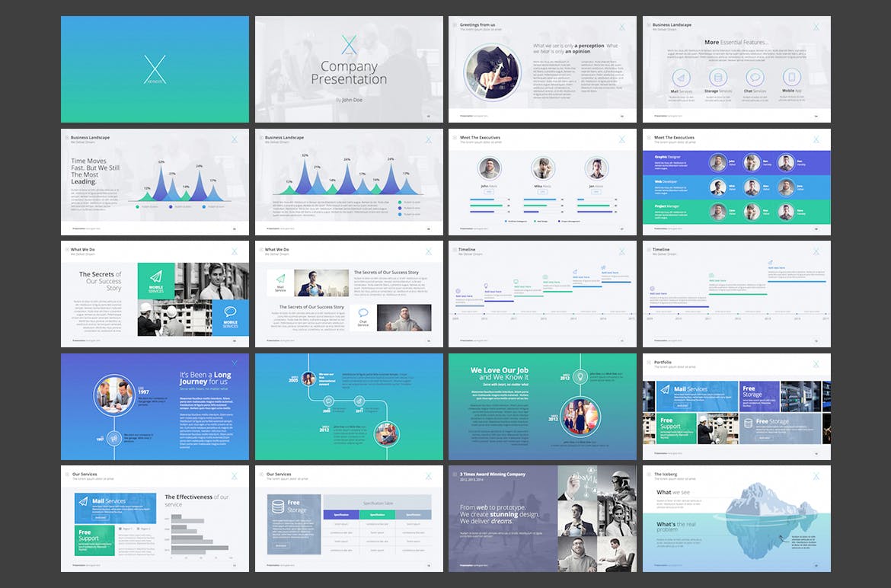This screenshot has width=891, height=588.
Task: Click the green Mobile Services paper plane tile
Action: click(156, 280)
